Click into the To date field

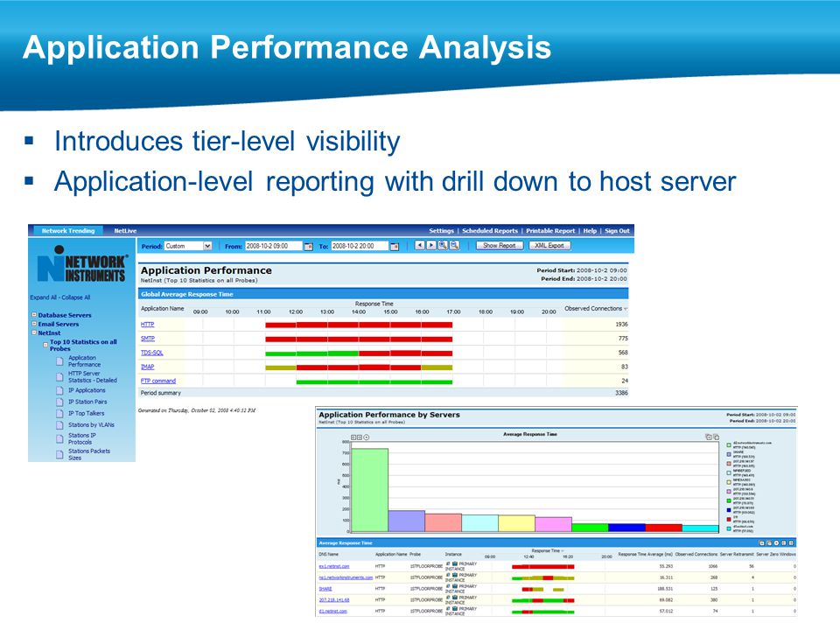[359, 246]
